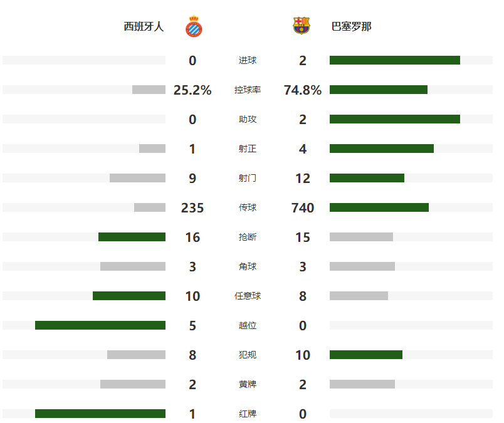
Task: Click Espanyol's 25.2% possession bar
Action: pyautogui.click(x=149, y=90)
